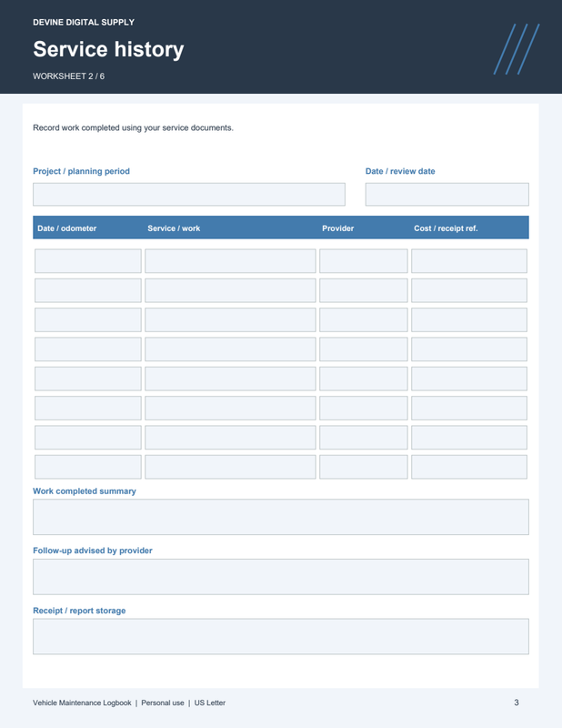This screenshot has width=562, height=728.
Task: Click the "Provider" column header
Action: tap(338, 228)
